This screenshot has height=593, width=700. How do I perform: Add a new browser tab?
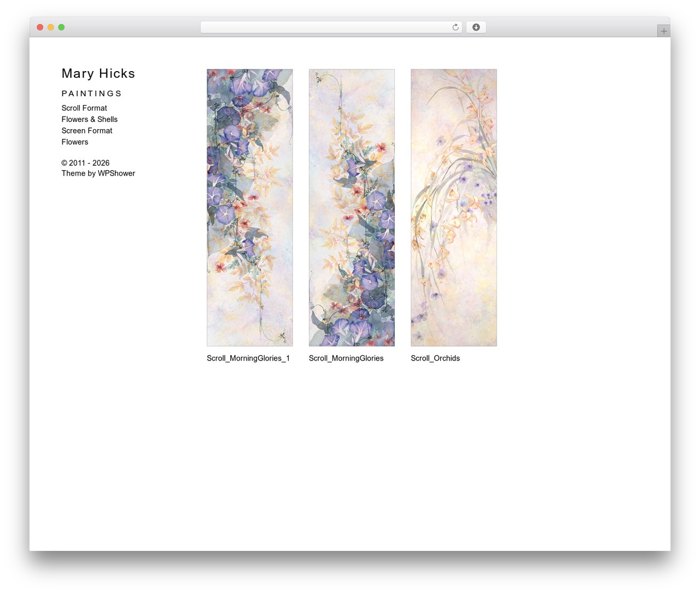663,31
